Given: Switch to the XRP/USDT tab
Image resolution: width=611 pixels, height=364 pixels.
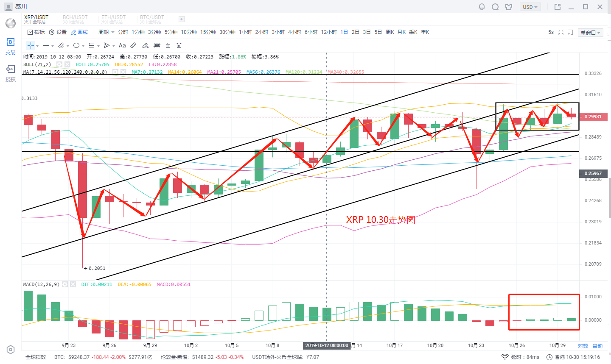Looking at the screenshot, I should [41, 19].
